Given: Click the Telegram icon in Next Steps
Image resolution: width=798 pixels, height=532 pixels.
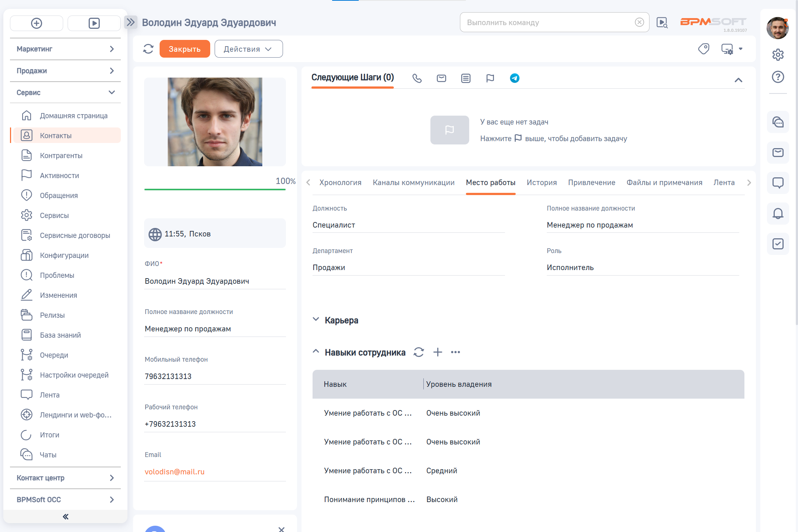Looking at the screenshot, I should pos(514,78).
